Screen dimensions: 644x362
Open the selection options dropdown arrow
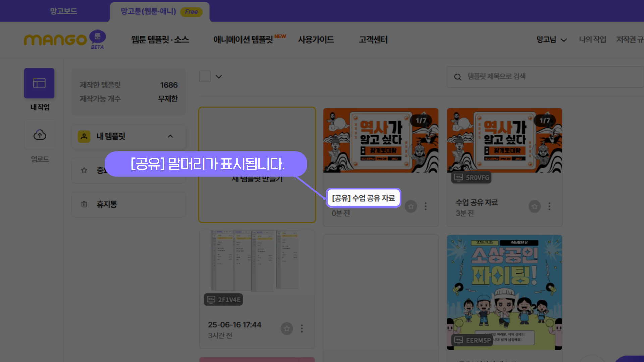point(219,77)
